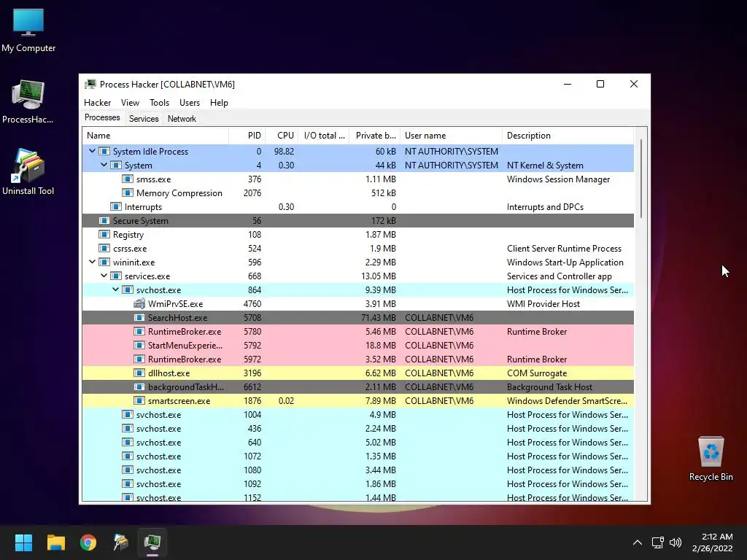Click the SearchHost.exe process icon

coord(139,318)
